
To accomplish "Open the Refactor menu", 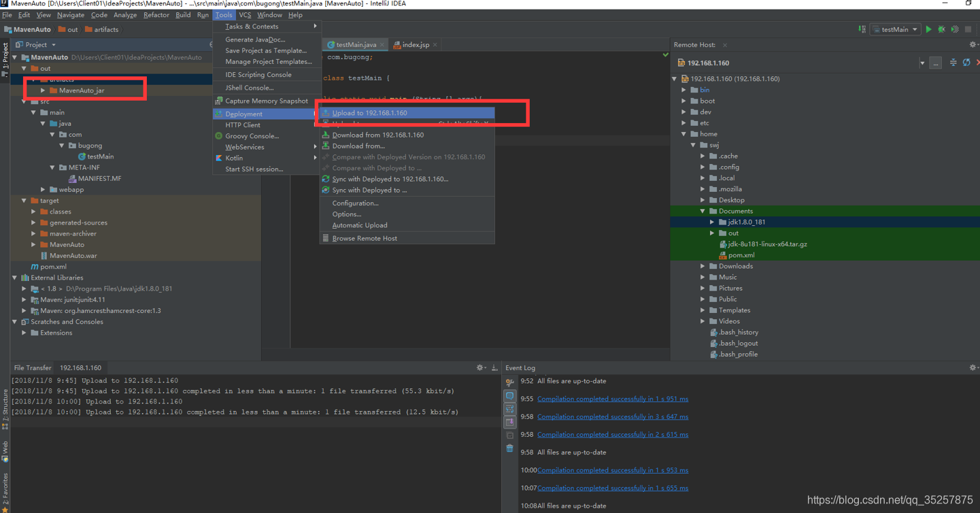I will [x=156, y=15].
